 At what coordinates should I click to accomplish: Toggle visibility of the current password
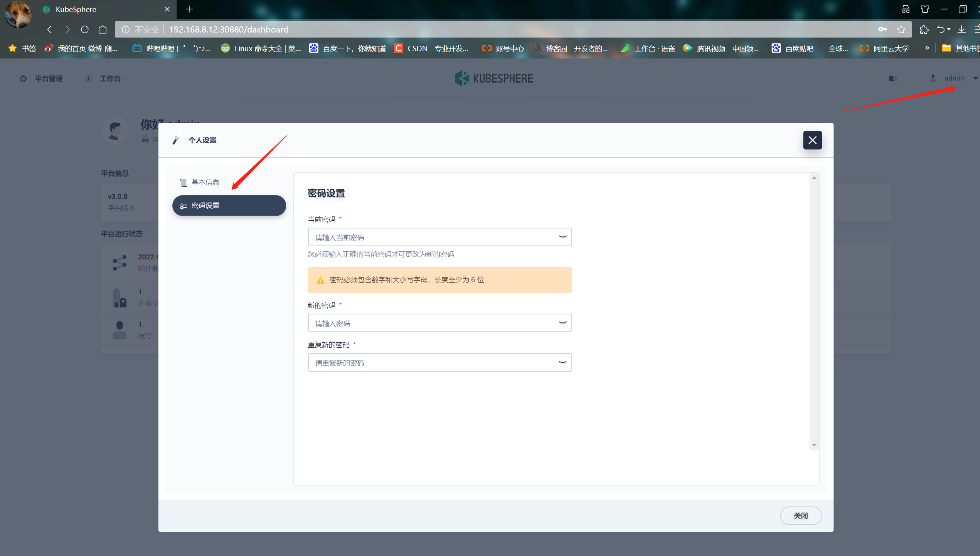(x=562, y=237)
